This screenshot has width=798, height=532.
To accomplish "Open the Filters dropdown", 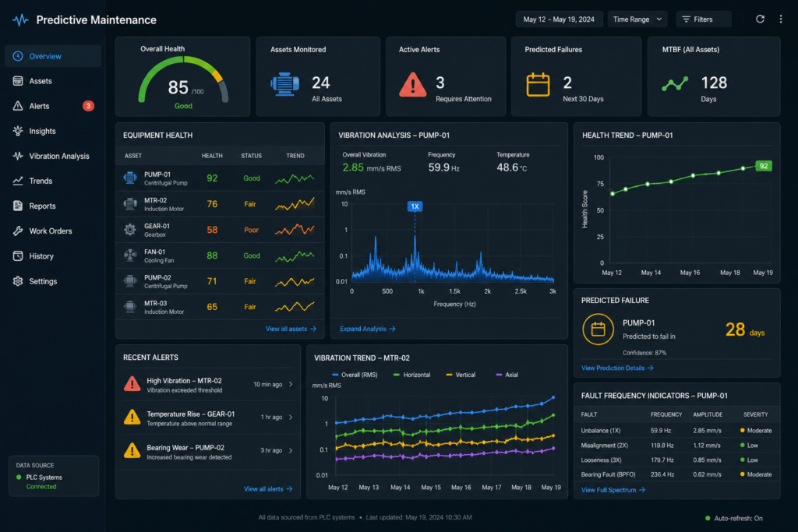I will pyautogui.click(x=704, y=19).
